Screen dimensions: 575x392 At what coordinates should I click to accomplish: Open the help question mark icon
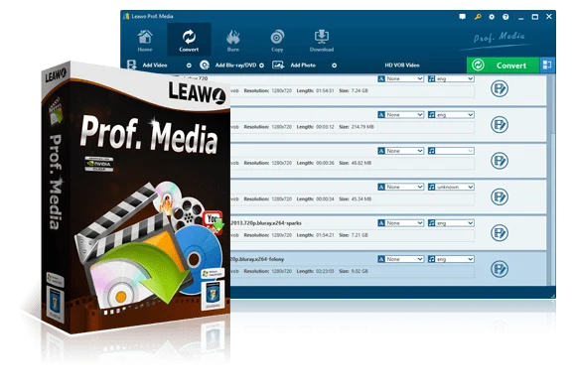505,17
